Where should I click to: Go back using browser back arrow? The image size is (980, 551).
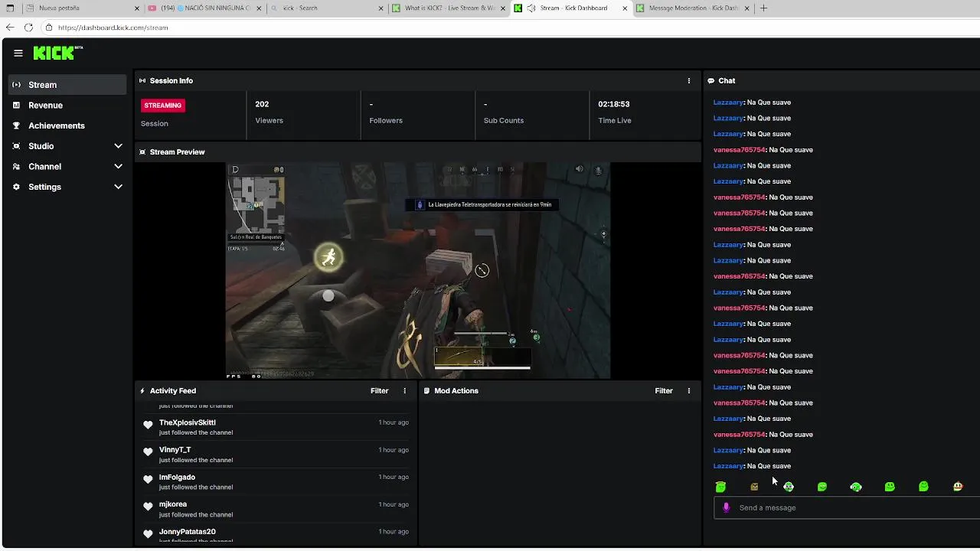click(10, 28)
